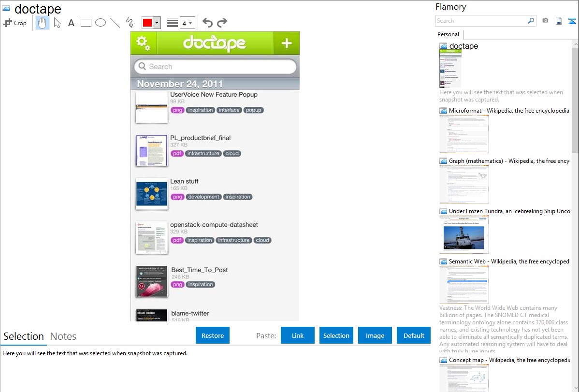Switch to the Personal tab
Viewport: 579px width, 392px height.
tap(449, 34)
